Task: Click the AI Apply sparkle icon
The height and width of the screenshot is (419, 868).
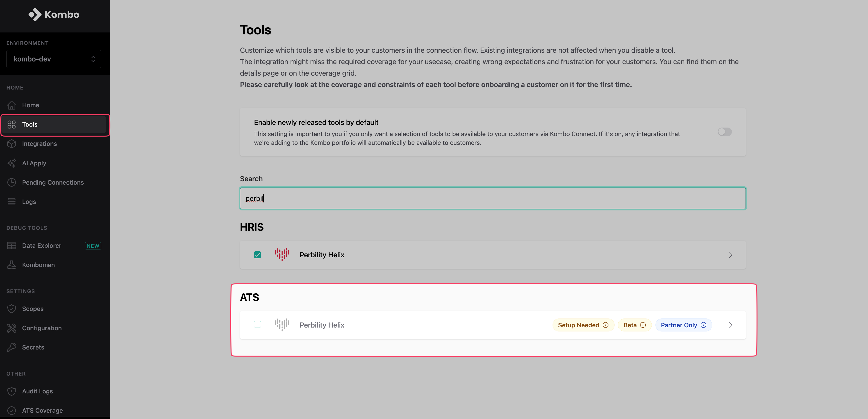Action: click(12, 163)
